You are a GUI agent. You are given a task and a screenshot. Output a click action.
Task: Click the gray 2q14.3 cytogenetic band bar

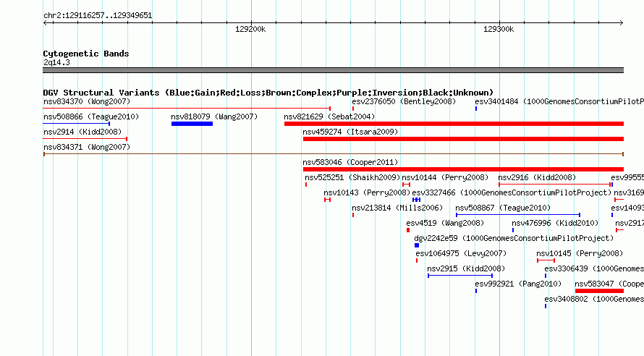click(x=333, y=70)
